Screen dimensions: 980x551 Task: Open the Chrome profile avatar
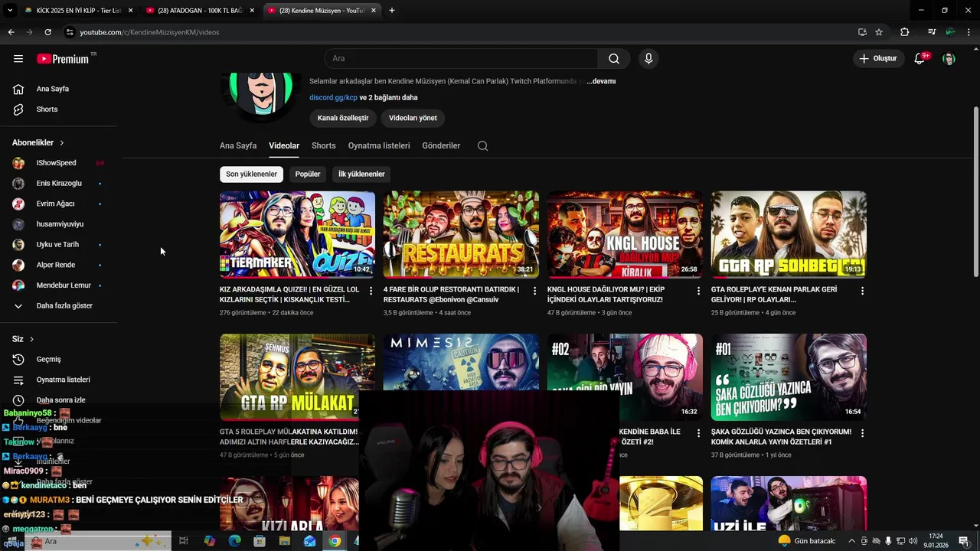950,32
